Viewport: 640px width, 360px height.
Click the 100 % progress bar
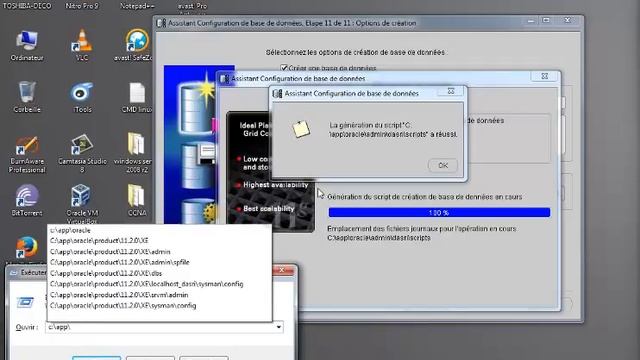coord(439,213)
